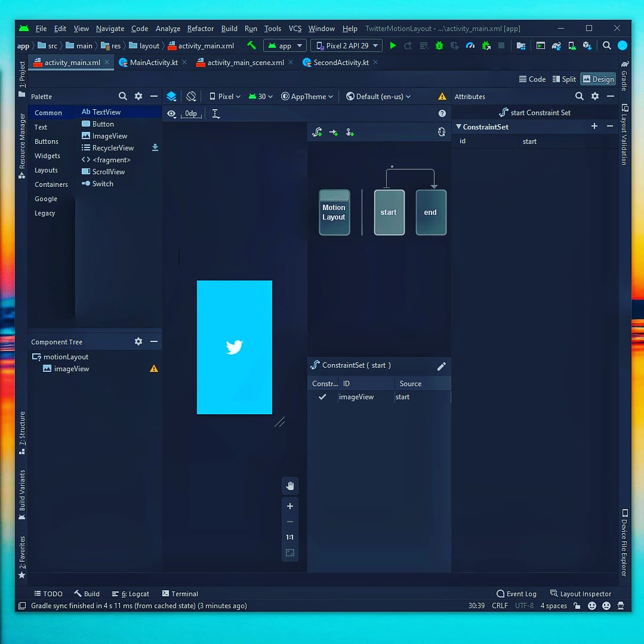Open the design help question icon

pyautogui.click(x=442, y=113)
